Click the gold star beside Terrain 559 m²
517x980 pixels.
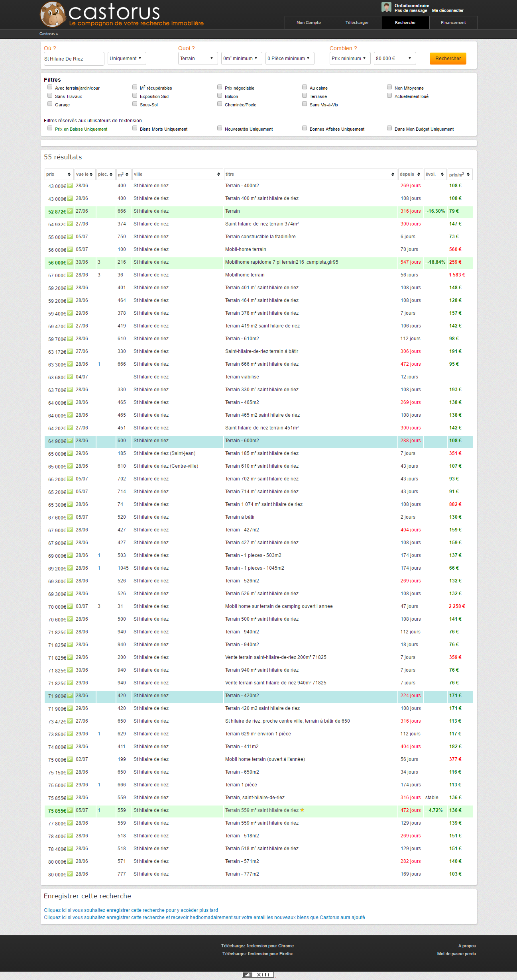click(x=302, y=810)
